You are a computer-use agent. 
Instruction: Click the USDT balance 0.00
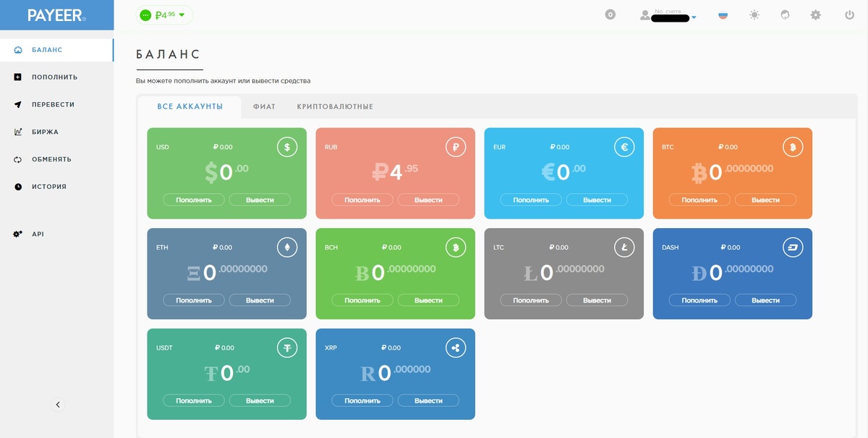tap(226, 373)
